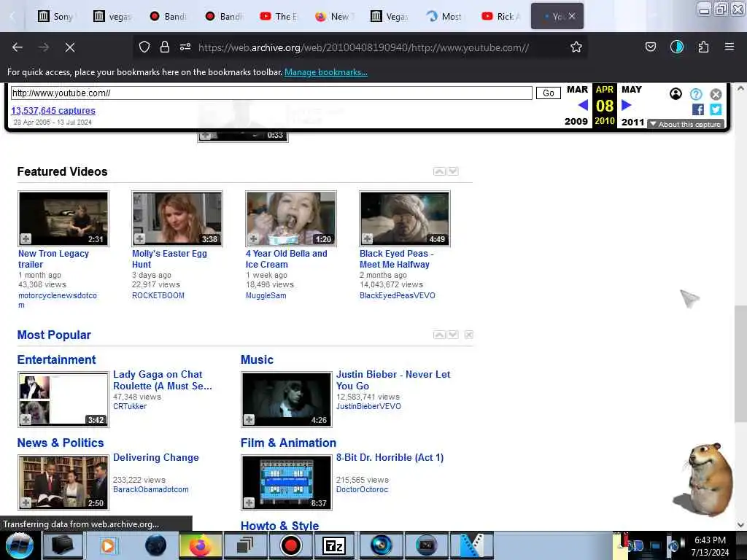This screenshot has height=560, width=747.
Task: Open the MuggleSam channel link
Action: tap(266, 296)
